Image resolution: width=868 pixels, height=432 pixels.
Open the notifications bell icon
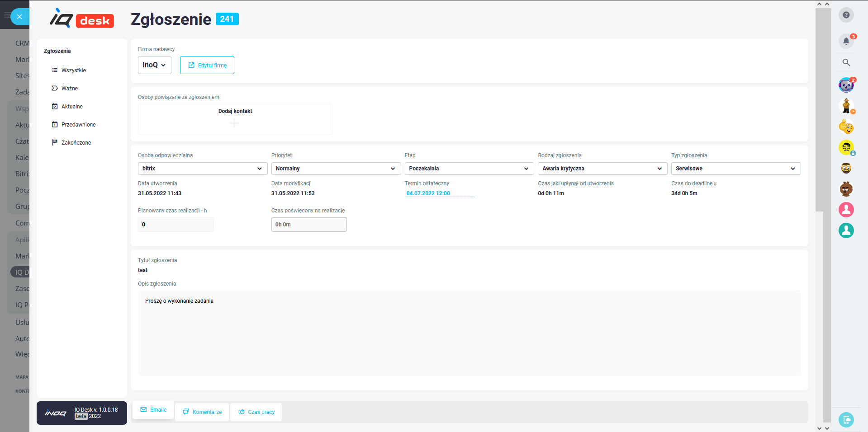(x=846, y=41)
